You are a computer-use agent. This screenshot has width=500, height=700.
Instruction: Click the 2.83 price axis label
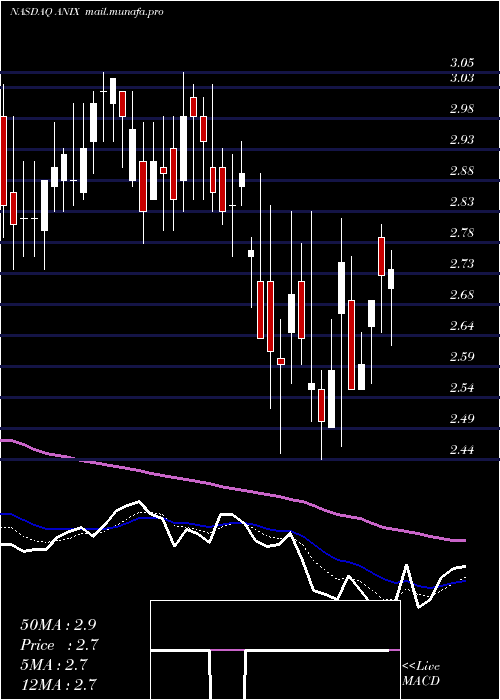[462, 202]
